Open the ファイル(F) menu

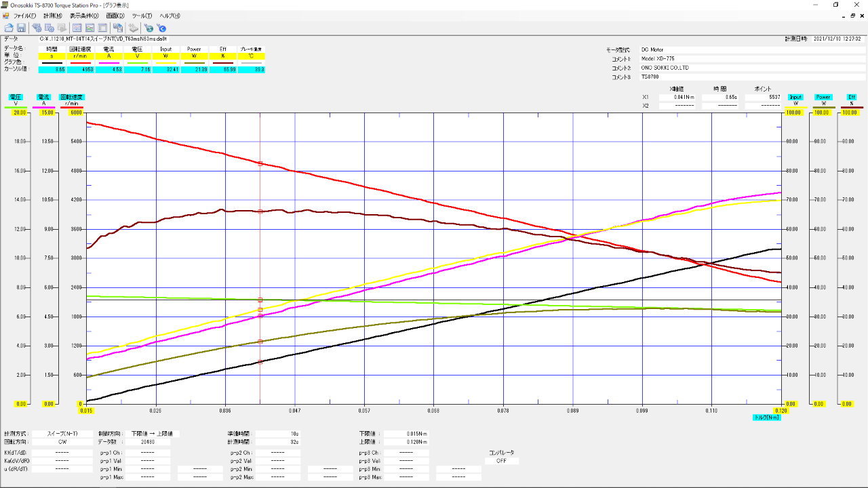click(25, 15)
